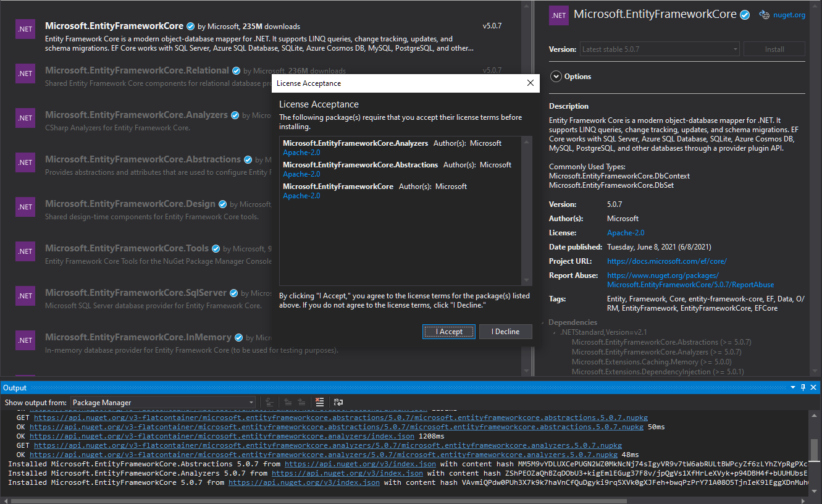Image resolution: width=822 pixels, height=504 pixels.
Task: Select Microsoft.EntityFrameworkCore.Abstractions package in list
Action: click(x=138, y=166)
